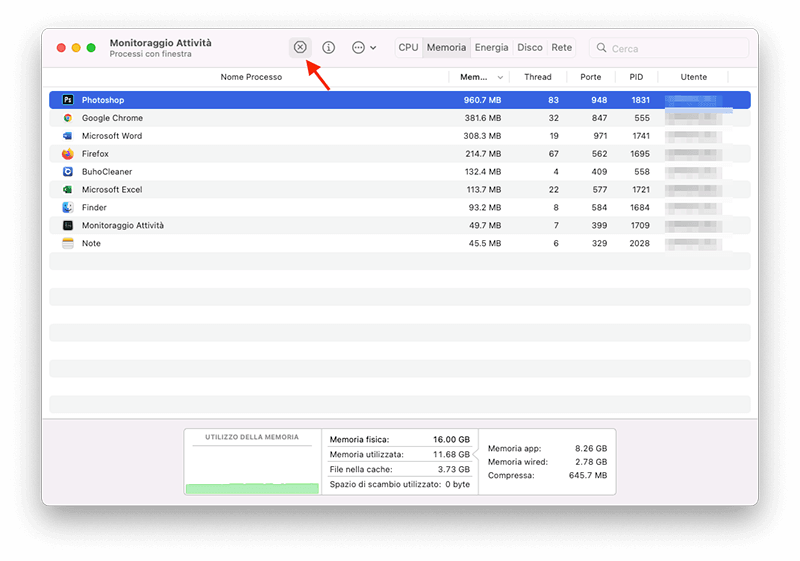Screen dimensions: 800x561
Task: Switch to the Rete tab
Action: pyautogui.click(x=561, y=47)
